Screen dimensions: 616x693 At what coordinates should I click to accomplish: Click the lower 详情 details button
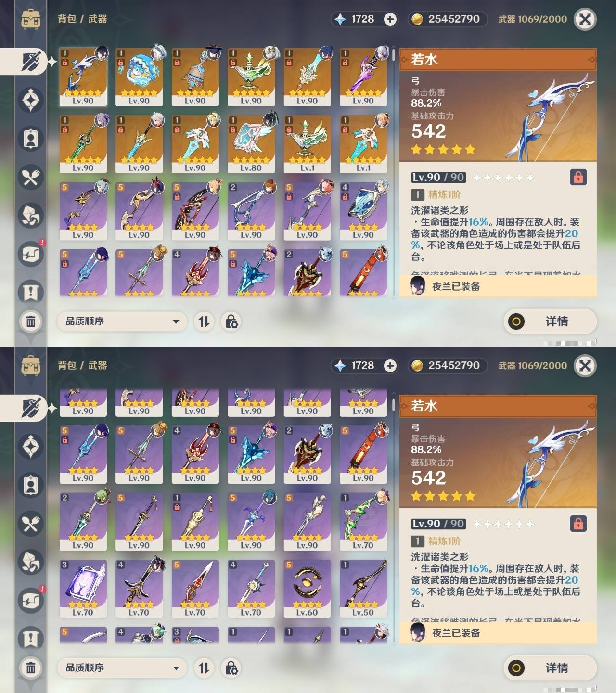click(x=550, y=668)
